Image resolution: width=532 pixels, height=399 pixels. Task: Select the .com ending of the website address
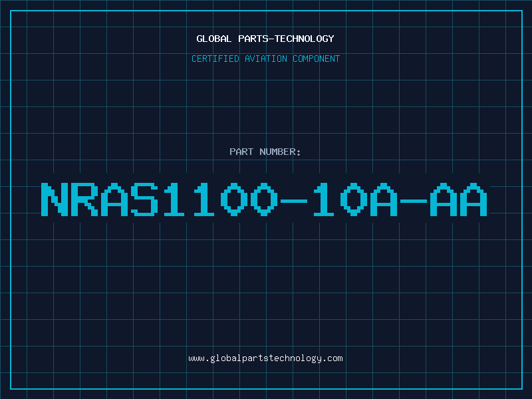pos(332,358)
